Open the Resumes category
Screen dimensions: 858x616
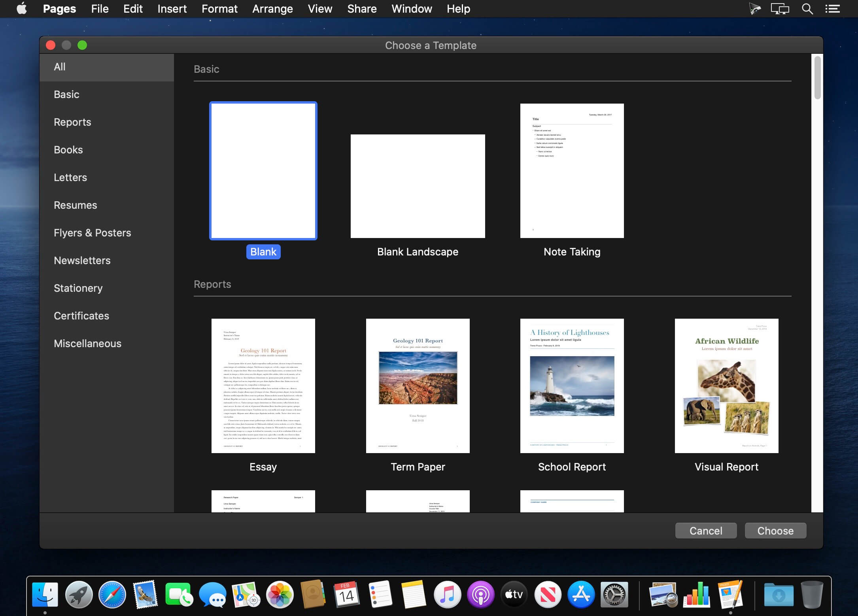pos(75,204)
